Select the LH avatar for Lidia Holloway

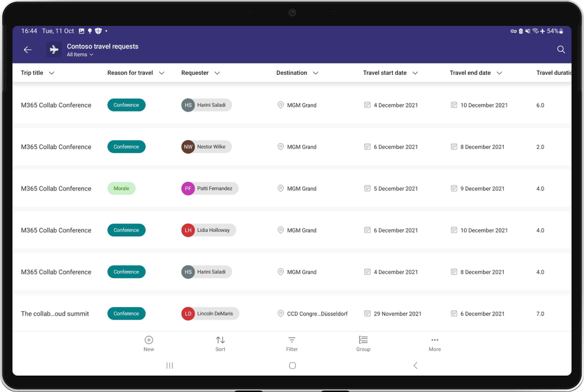[x=188, y=230]
